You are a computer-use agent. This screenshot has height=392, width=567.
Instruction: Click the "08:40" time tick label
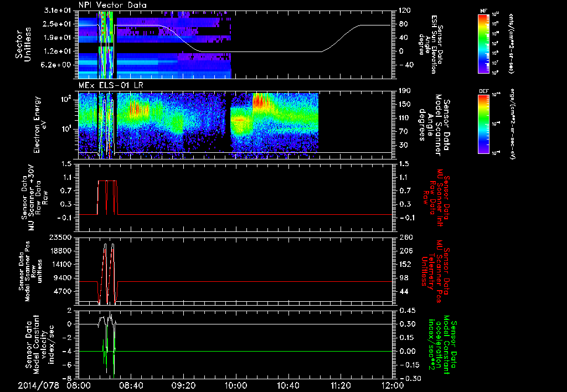tap(131, 385)
